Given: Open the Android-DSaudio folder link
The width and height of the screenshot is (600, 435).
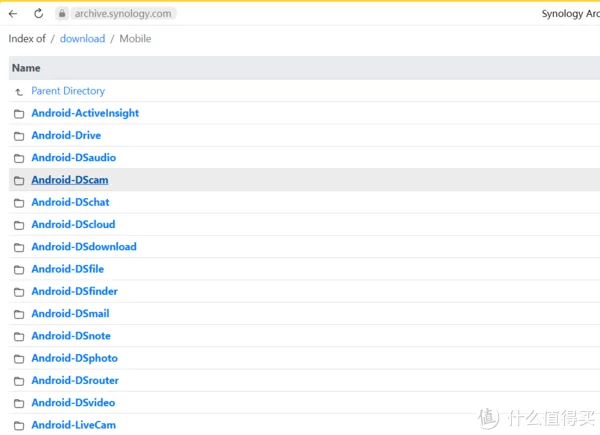Looking at the screenshot, I should click(x=73, y=158).
